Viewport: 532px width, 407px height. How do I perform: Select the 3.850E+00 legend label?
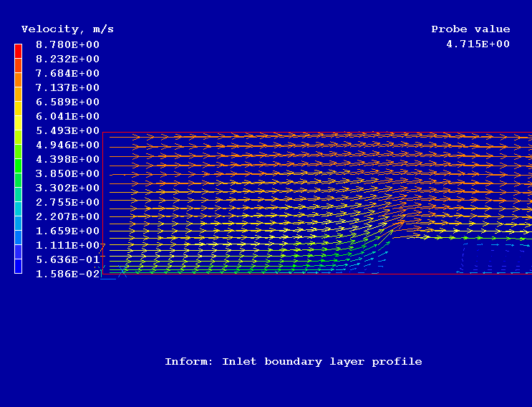67,173
